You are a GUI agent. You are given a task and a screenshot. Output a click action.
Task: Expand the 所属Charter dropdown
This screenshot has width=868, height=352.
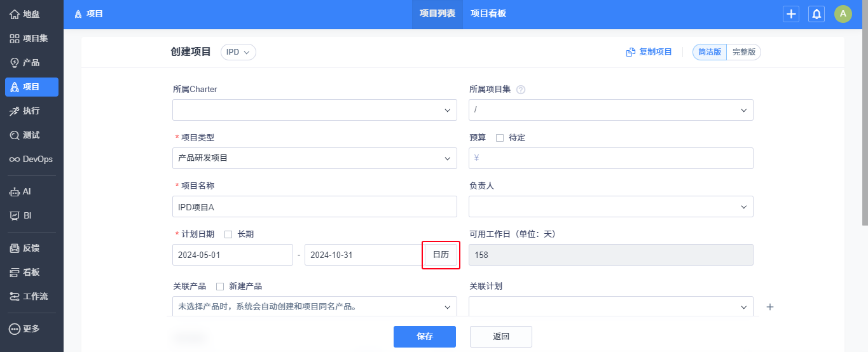click(314, 110)
